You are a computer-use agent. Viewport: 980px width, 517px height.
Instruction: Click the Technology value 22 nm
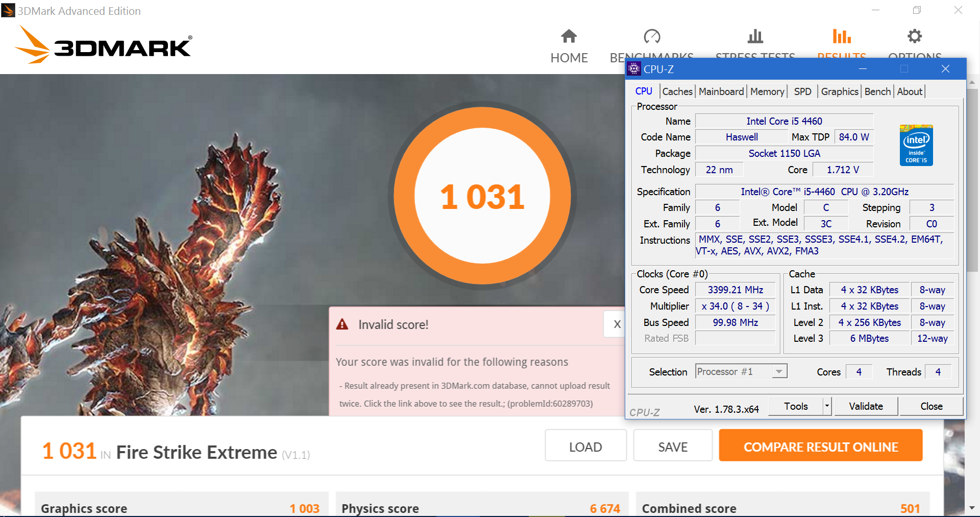pyautogui.click(x=719, y=170)
